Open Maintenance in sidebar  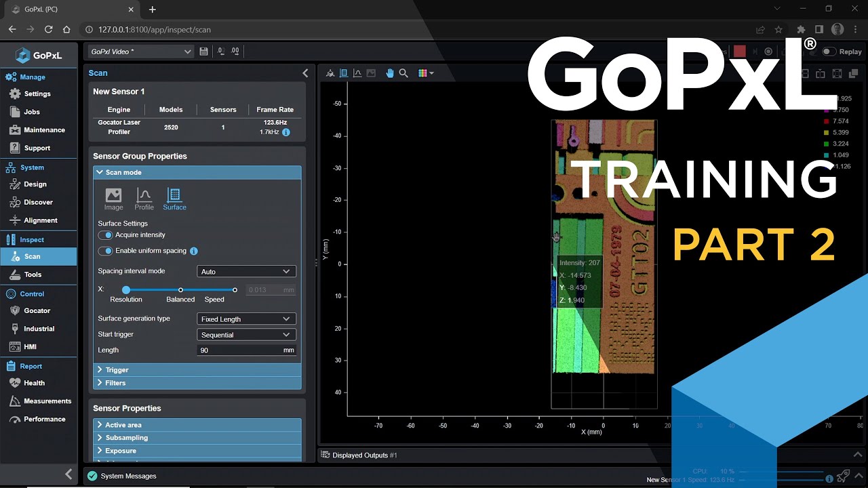coord(39,130)
